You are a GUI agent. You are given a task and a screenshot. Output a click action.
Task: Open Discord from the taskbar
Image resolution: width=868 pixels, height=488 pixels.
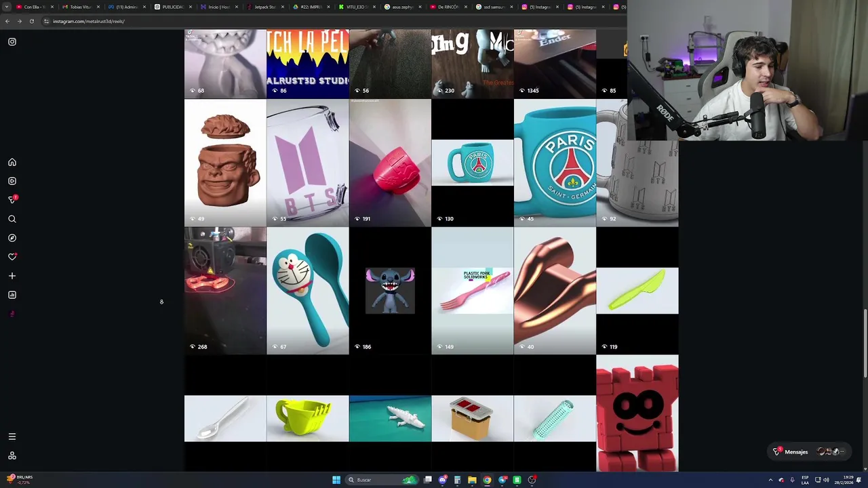[443, 480]
